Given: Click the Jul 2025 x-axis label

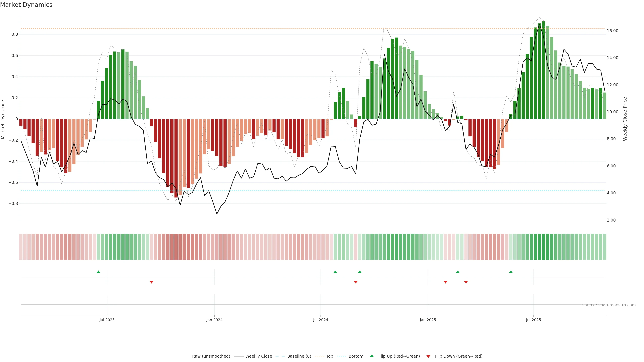Looking at the screenshot, I should pyautogui.click(x=533, y=320).
